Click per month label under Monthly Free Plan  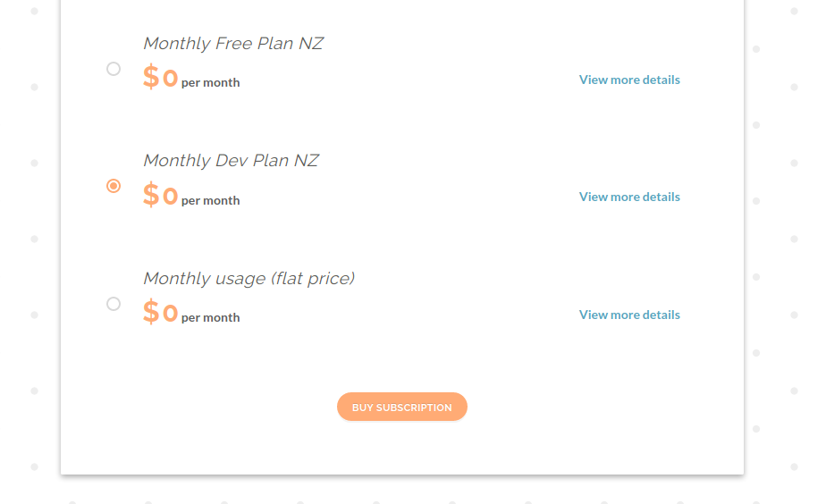coord(211,83)
